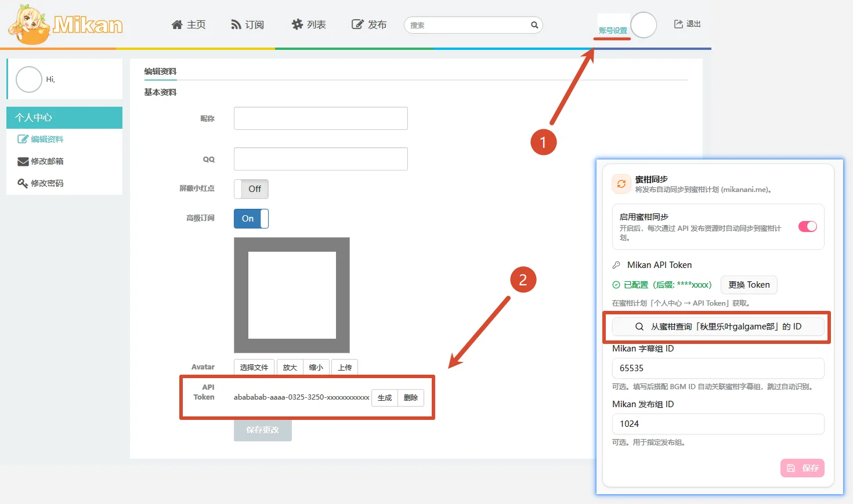Click the 昵称 nickname input field

click(321, 118)
